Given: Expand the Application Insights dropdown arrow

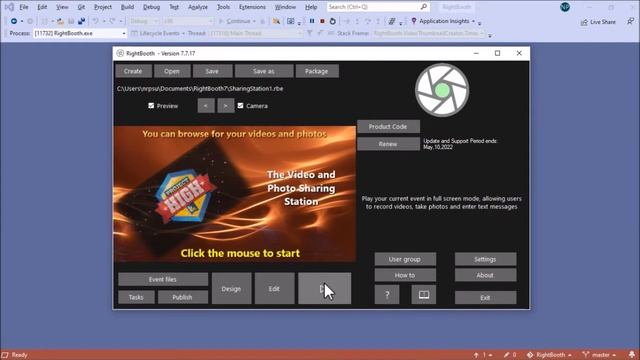Looking at the screenshot, I should click(474, 21).
